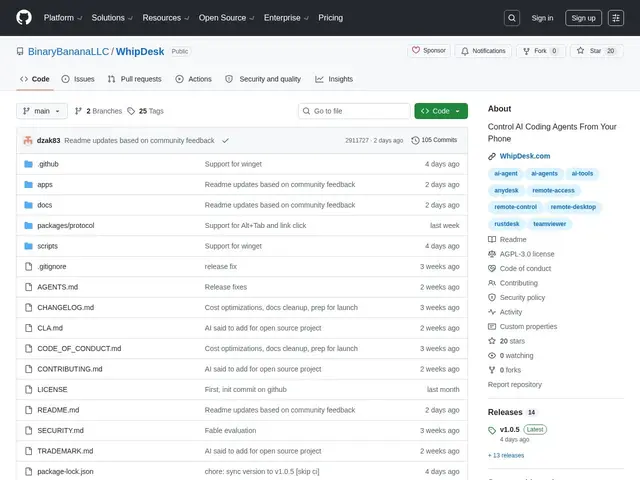The width and height of the screenshot is (640, 480).
Task: Open Code of conduct in sidebar
Action: 520,269
